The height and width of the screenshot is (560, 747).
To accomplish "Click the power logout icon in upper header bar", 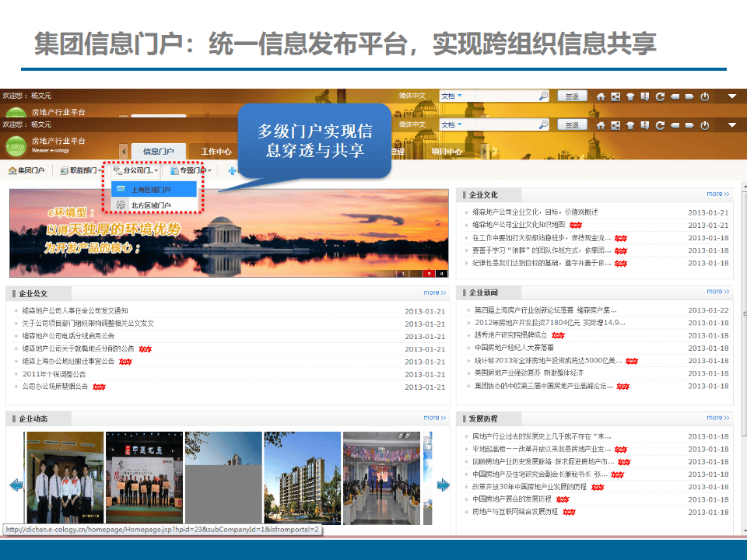I will 705,96.
